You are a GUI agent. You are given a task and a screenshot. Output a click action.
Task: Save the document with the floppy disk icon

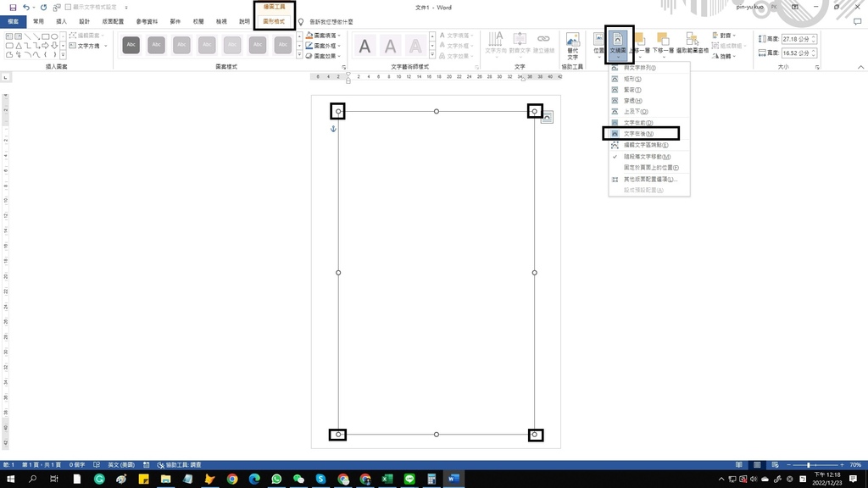click(x=13, y=7)
